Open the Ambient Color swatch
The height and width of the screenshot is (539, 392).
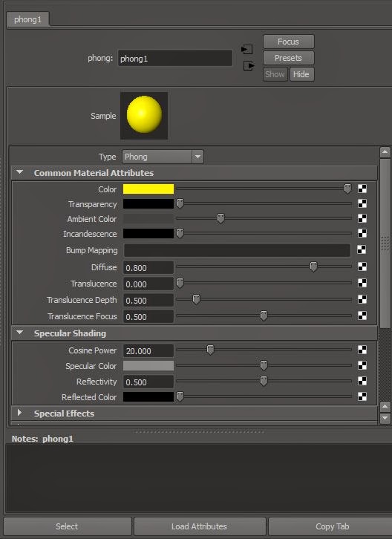pos(148,218)
